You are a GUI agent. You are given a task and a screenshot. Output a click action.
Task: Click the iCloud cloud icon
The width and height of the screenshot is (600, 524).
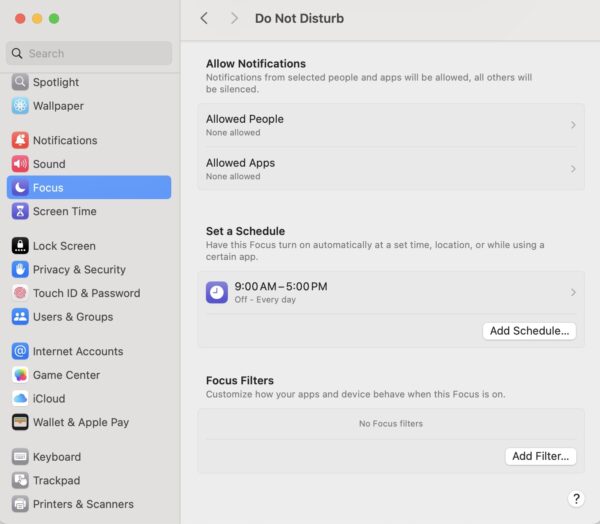(x=20, y=398)
